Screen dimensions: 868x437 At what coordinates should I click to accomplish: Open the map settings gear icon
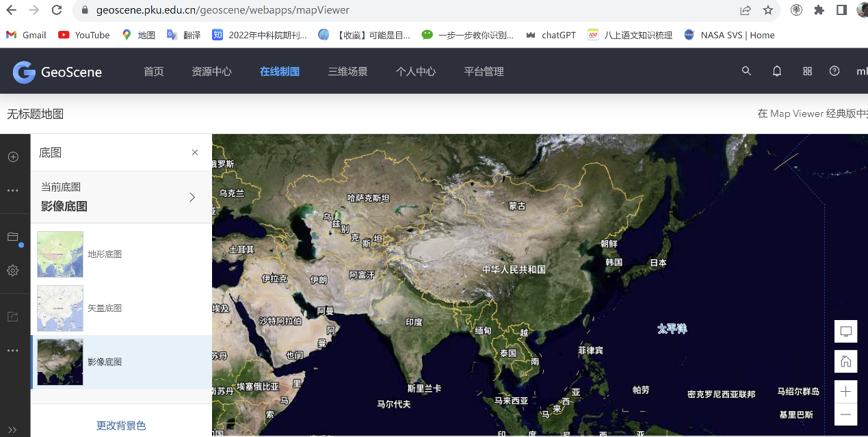coord(12,271)
